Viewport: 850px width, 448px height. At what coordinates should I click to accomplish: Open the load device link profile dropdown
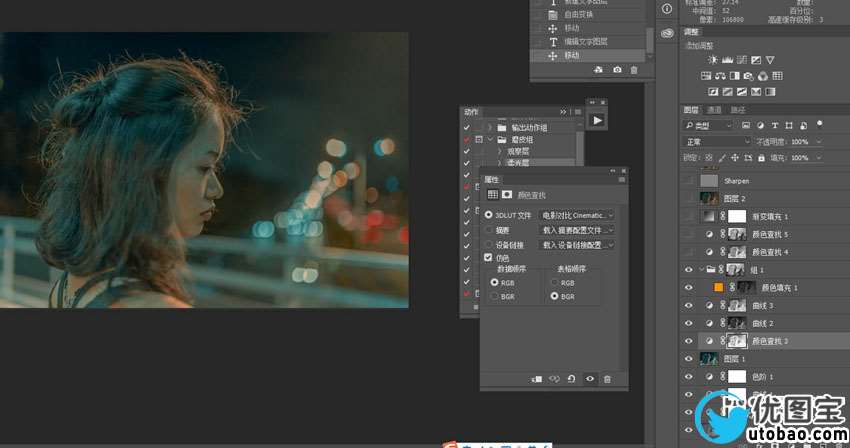(x=577, y=245)
